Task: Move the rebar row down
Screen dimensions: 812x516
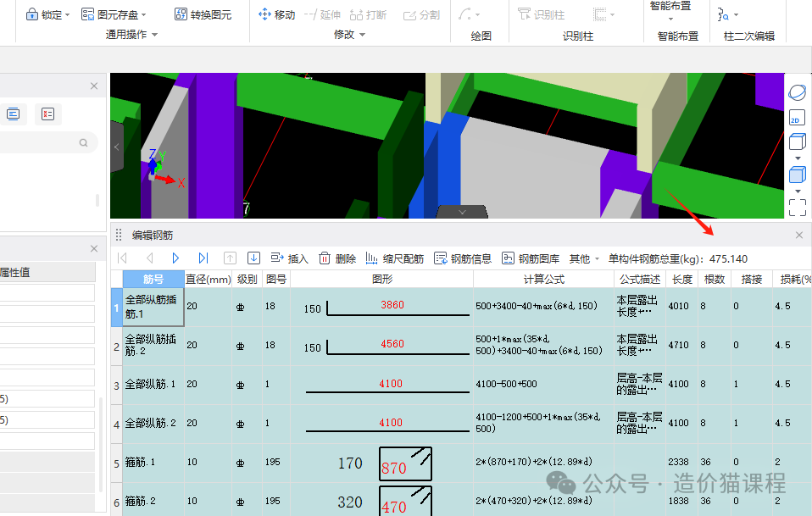Action: pyautogui.click(x=253, y=258)
